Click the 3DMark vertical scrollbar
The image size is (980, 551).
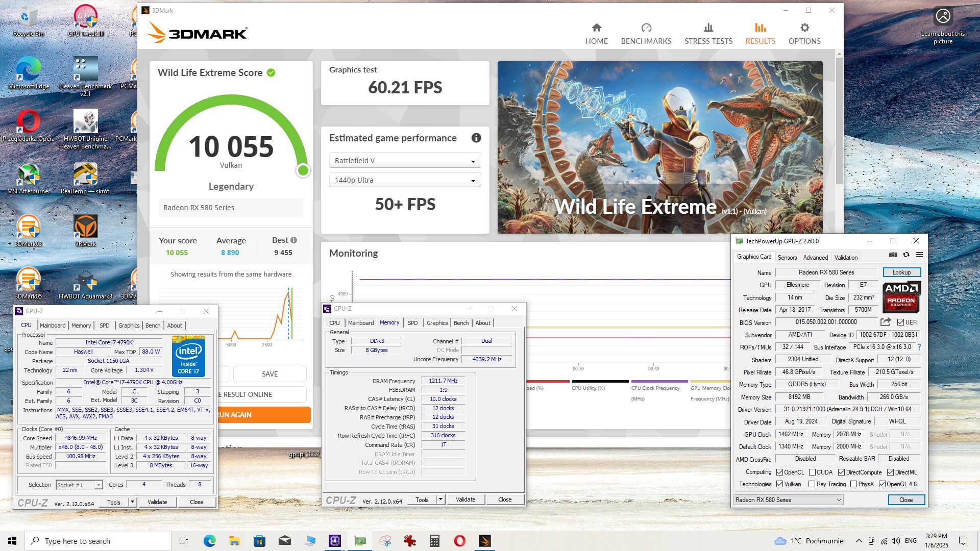point(839,120)
